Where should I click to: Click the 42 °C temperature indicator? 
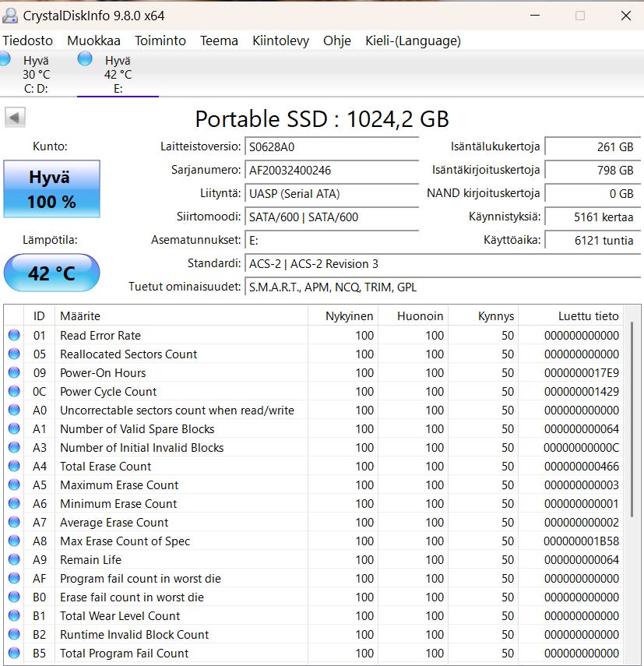pyautogui.click(x=52, y=273)
